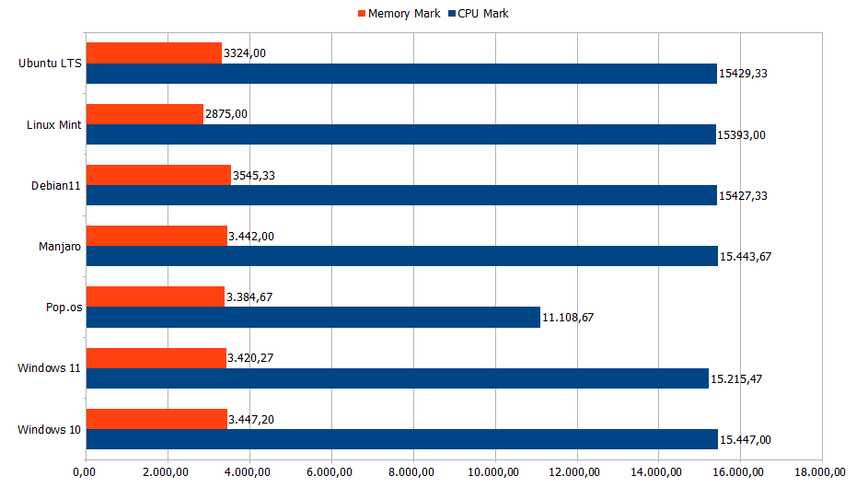Click the 3545,33 data label
This screenshot has width=868, height=488.
[x=254, y=176]
